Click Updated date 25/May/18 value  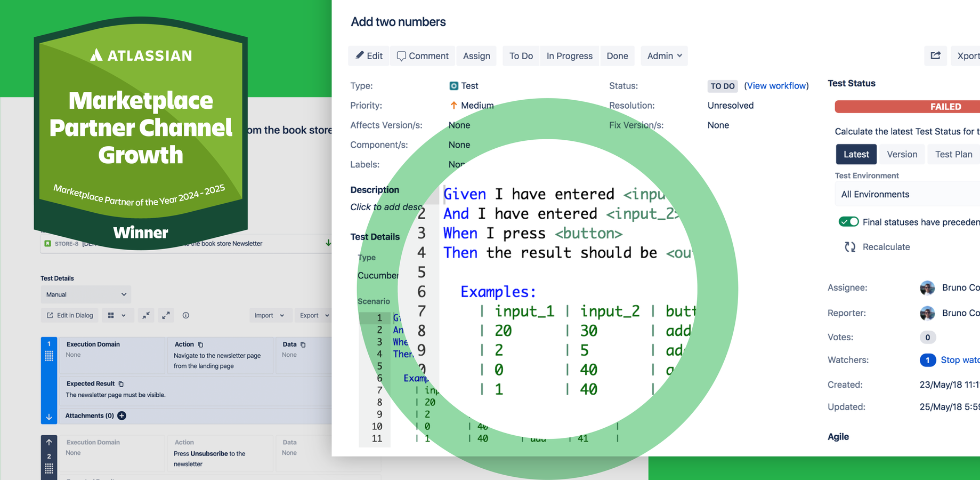pos(950,407)
